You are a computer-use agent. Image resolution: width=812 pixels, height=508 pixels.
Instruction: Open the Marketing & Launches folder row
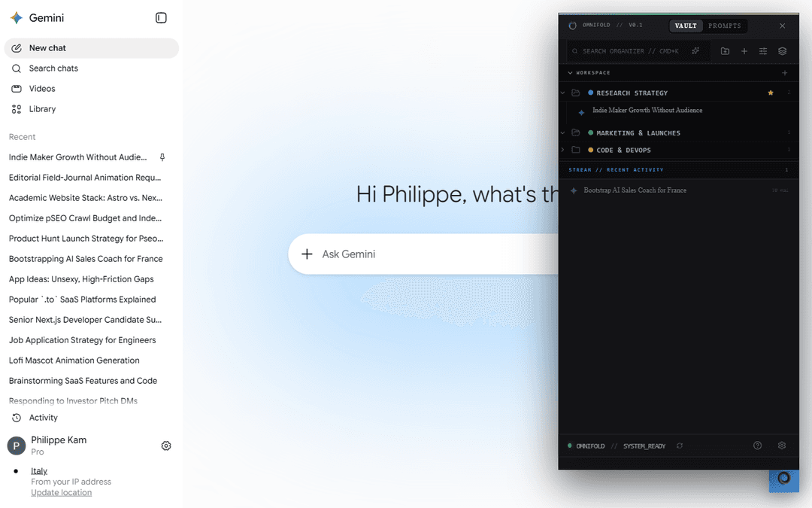pyautogui.click(x=678, y=132)
